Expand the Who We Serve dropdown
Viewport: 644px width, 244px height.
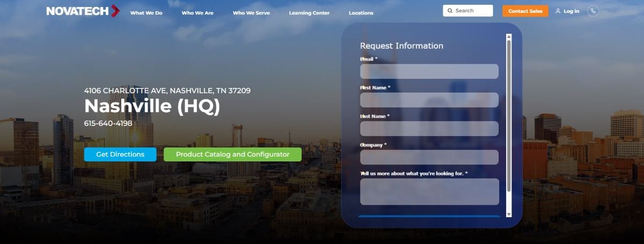point(253,13)
